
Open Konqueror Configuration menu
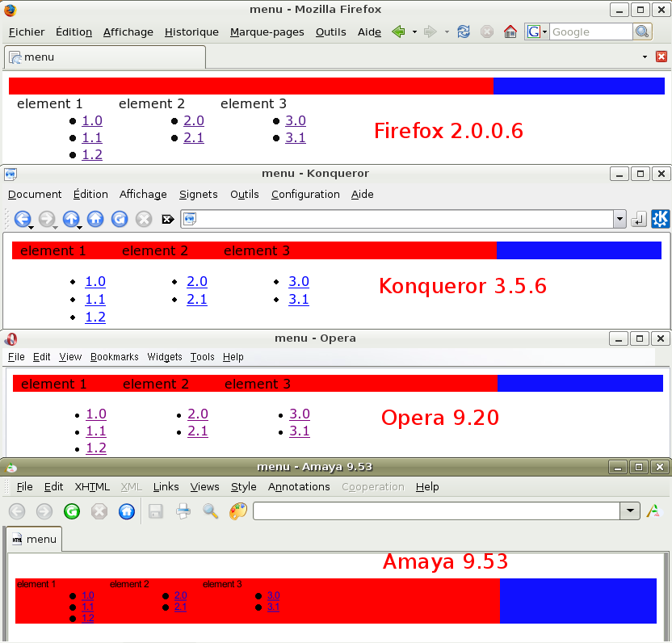pyautogui.click(x=305, y=195)
